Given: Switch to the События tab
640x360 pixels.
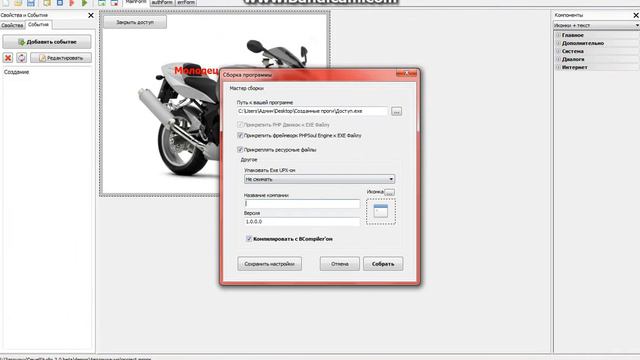Looking at the screenshot, I should coord(38,24).
